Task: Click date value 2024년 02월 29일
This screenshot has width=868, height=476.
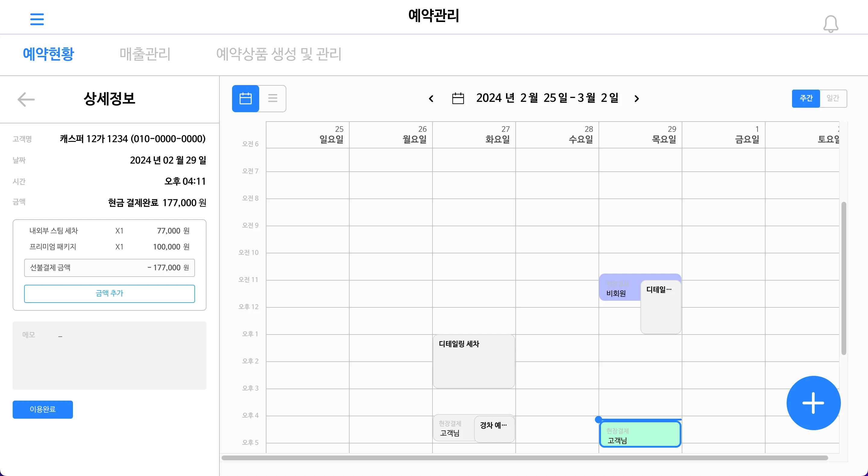Action: [x=168, y=160]
